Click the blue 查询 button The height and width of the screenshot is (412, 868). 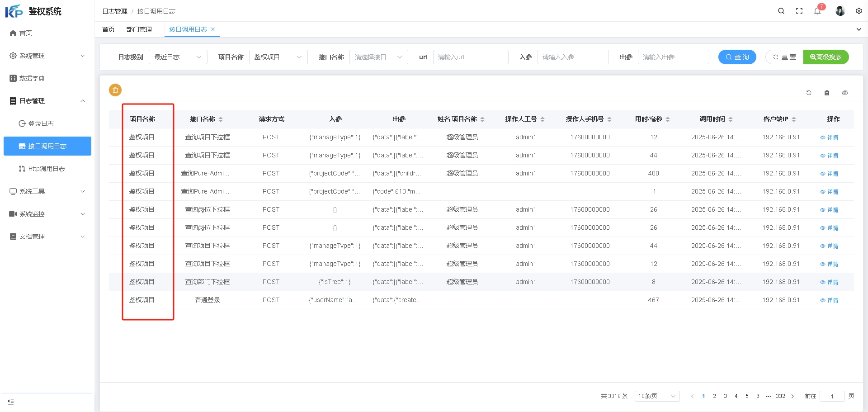[x=737, y=57]
